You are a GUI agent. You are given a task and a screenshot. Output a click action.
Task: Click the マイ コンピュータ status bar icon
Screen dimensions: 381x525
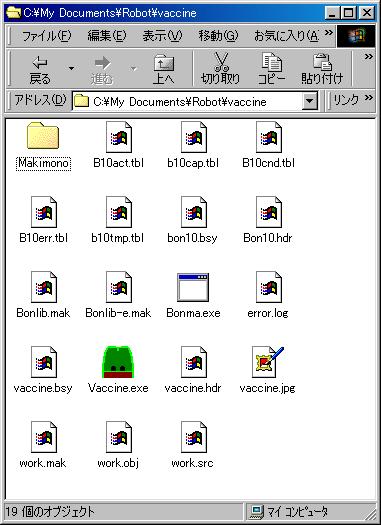click(257, 511)
